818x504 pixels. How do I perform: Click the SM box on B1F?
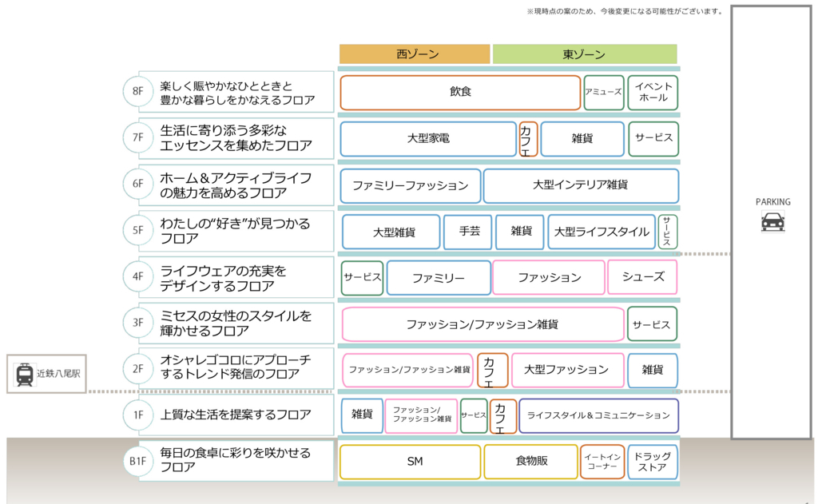pos(410,462)
